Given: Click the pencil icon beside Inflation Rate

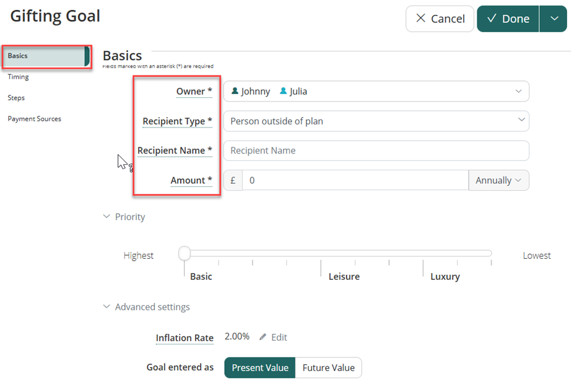Looking at the screenshot, I should (x=263, y=338).
